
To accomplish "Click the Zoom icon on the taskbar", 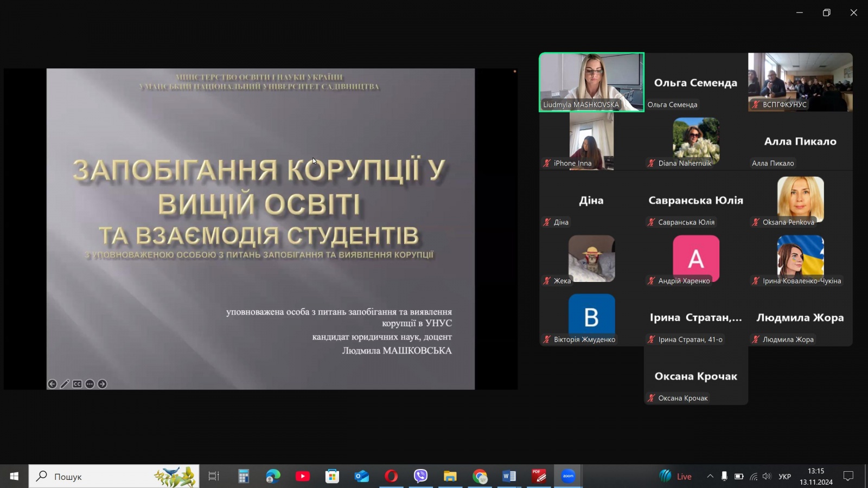I will 568,476.
